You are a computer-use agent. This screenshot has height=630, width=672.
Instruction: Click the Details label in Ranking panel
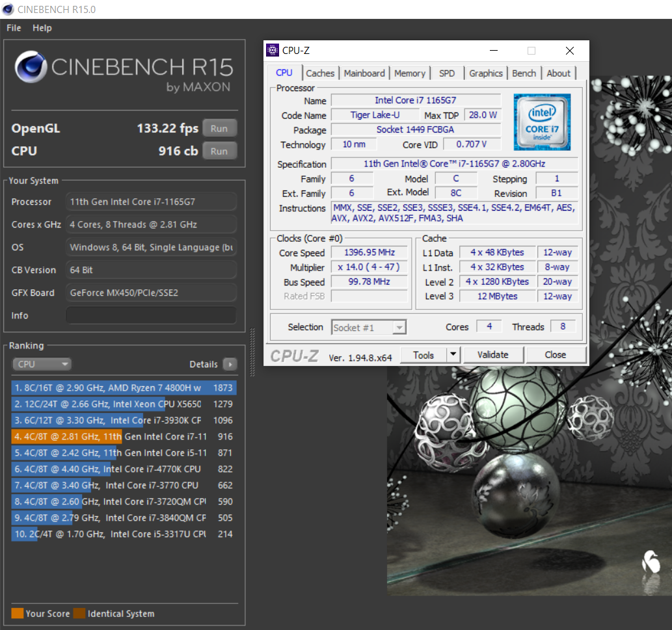coord(204,364)
